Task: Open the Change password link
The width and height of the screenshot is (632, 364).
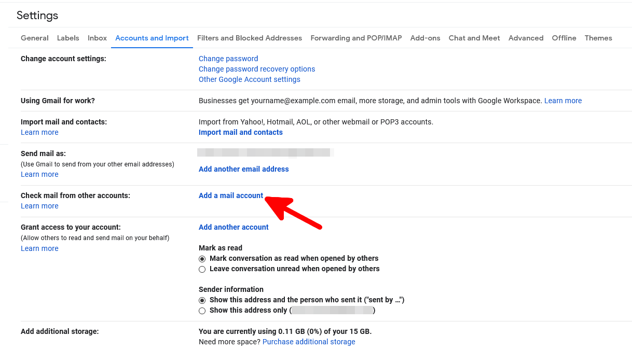Action: click(x=228, y=59)
